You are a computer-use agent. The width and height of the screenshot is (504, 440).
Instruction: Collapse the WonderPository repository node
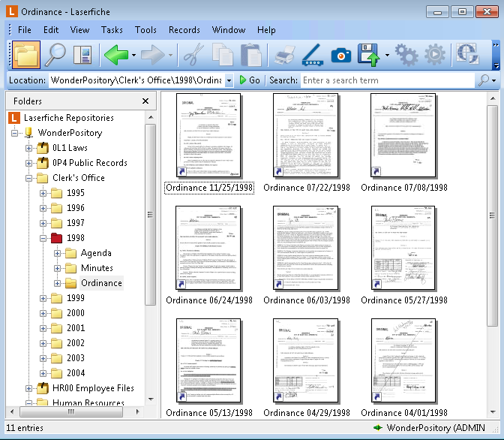point(14,133)
